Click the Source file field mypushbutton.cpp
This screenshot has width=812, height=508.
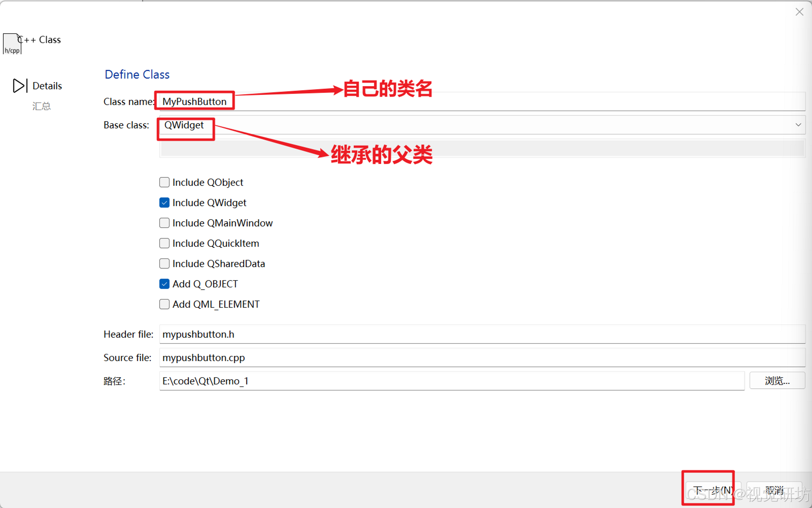pyautogui.click(x=474, y=358)
